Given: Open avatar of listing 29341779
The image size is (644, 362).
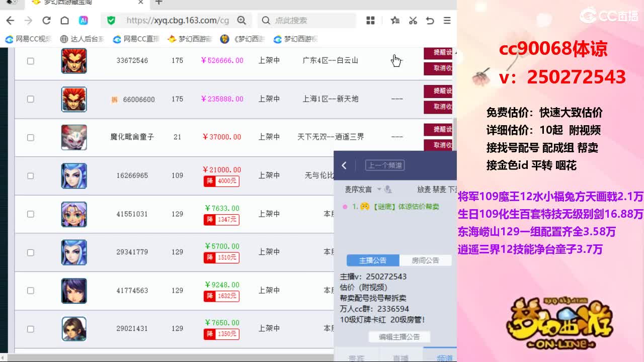Looking at the screenshot, I should coord(74,252).
